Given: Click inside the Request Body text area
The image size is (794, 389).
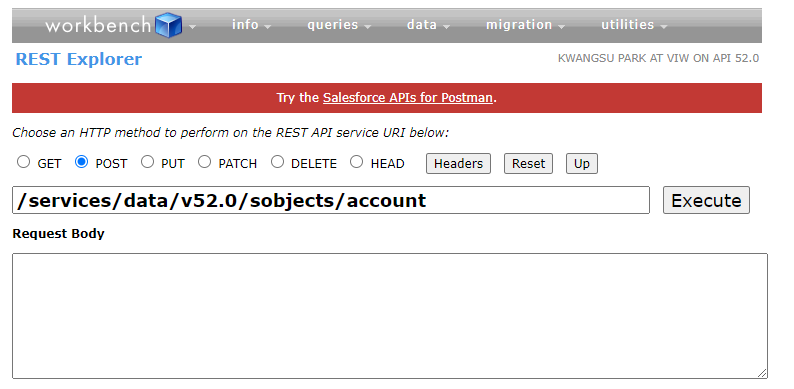Looking at the screenshot, I should pos(390,316).
